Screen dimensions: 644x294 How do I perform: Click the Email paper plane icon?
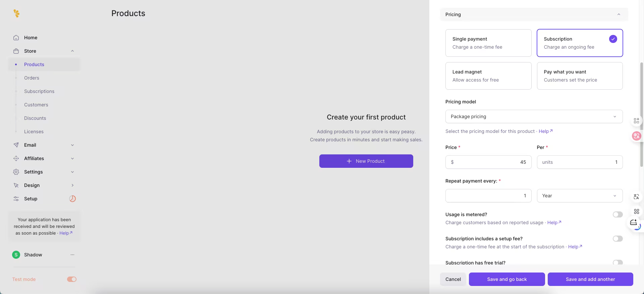tap(16, 145)
